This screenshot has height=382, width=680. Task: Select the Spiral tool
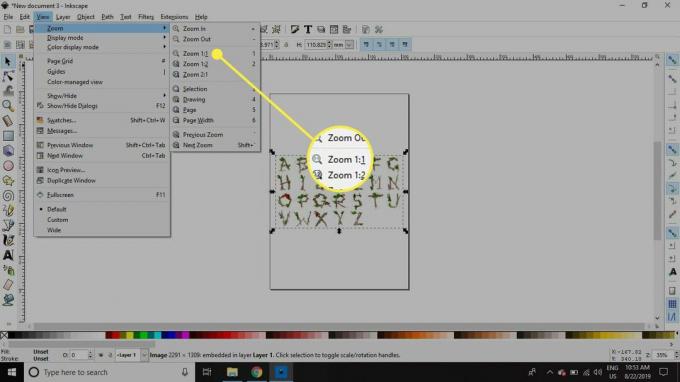[8, 196]
